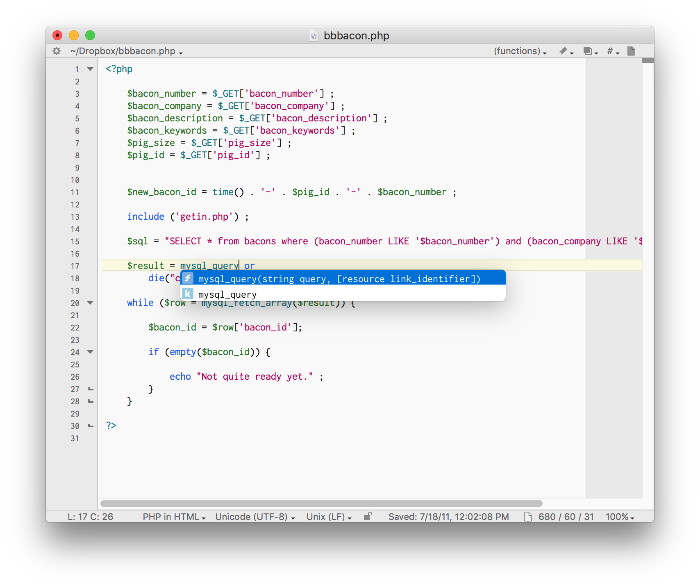The width and height of the screenshot is (700, 588).
Task: Open the Unix (LF) line endings menu
Action: [x=329, y=517]
